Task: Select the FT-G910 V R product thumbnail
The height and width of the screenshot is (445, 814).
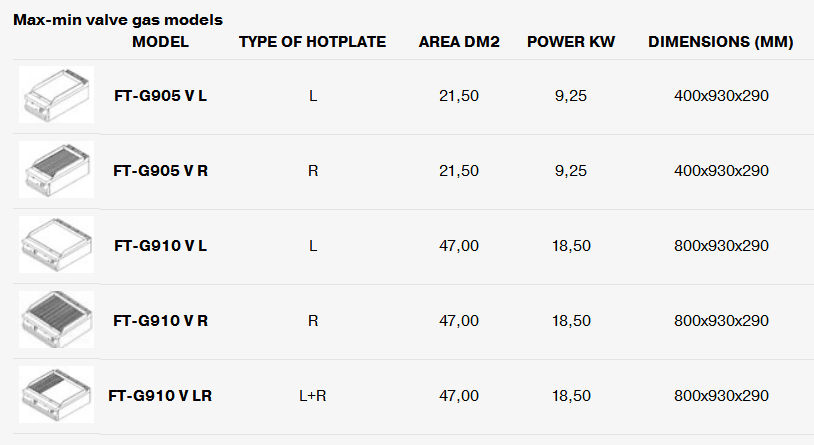Action: pos(57,319)
